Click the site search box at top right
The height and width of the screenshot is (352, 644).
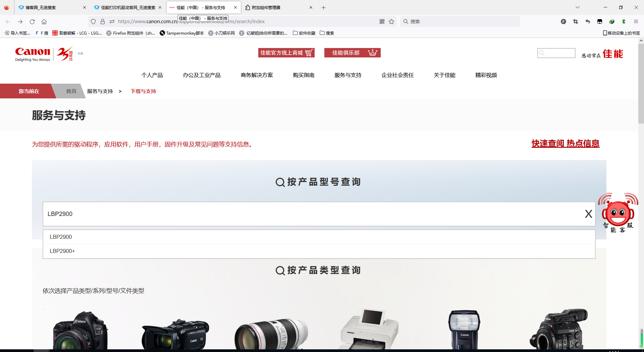tap(556, 53)
